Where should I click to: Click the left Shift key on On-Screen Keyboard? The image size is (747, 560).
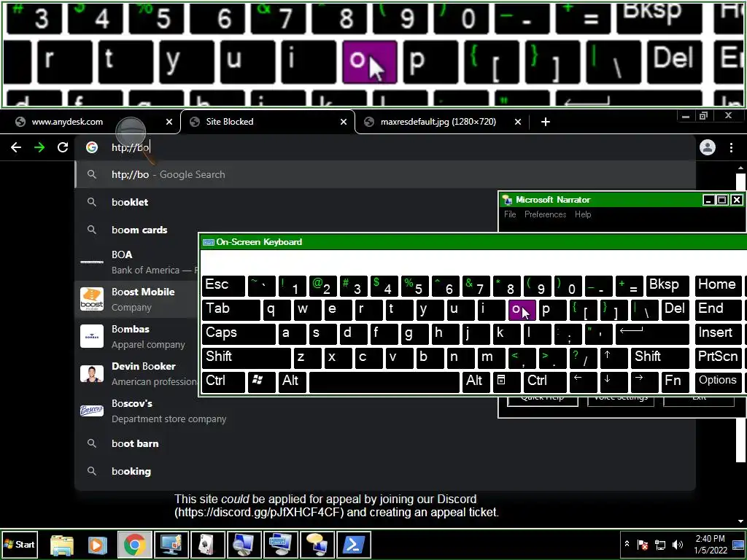pos(247,357)
